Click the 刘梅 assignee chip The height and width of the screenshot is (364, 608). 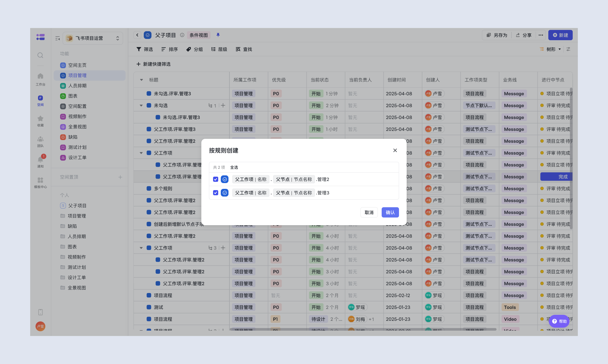click(357, 319)
